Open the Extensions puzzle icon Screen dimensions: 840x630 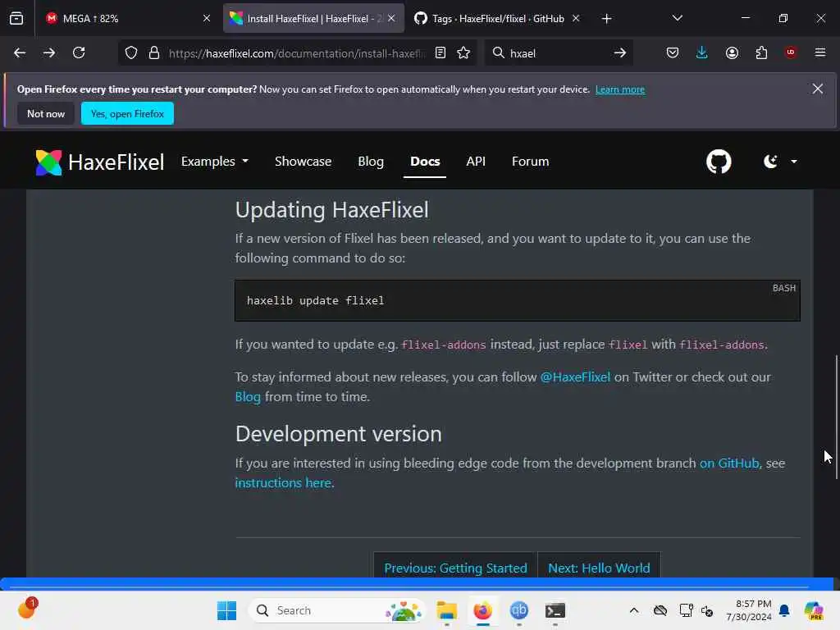(x=762, y=52)
